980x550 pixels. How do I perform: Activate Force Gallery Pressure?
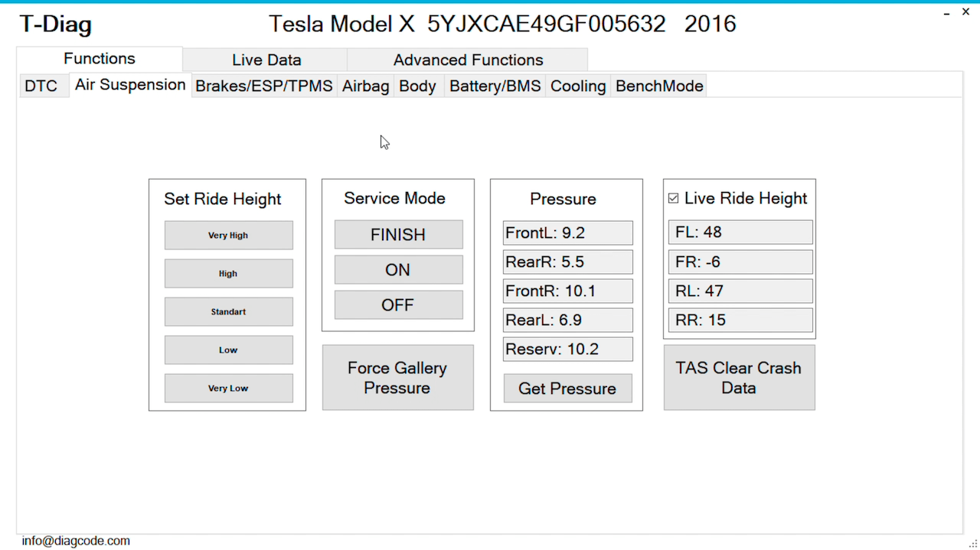coord(397,377)
